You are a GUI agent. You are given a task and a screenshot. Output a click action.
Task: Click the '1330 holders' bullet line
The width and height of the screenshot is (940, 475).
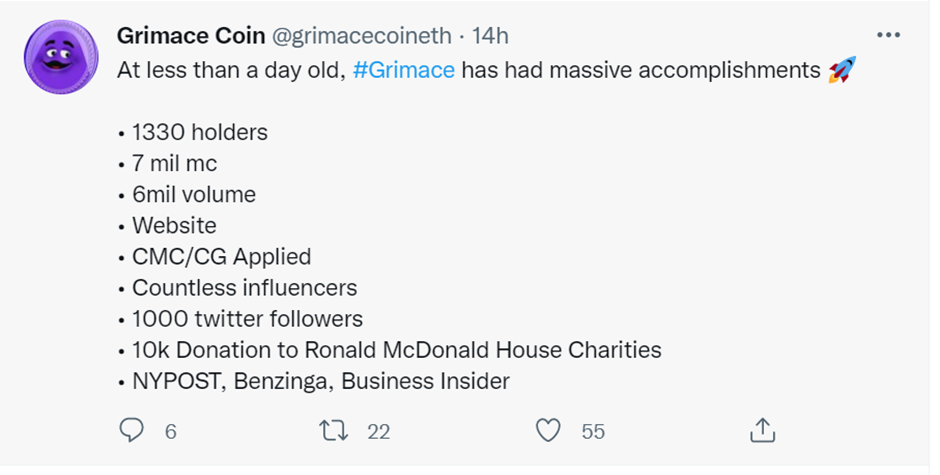pyautogui.click(x=193, y=132)
